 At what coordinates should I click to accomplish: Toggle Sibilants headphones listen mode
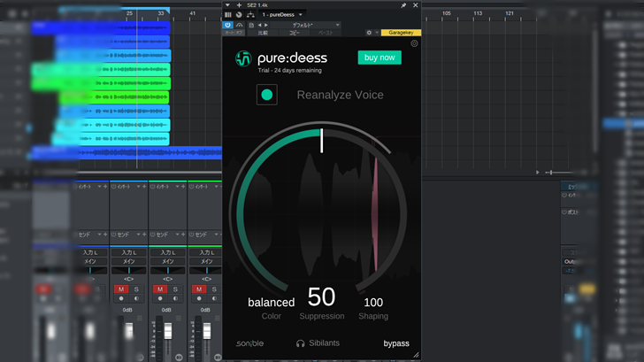click(x=318, y=343)
